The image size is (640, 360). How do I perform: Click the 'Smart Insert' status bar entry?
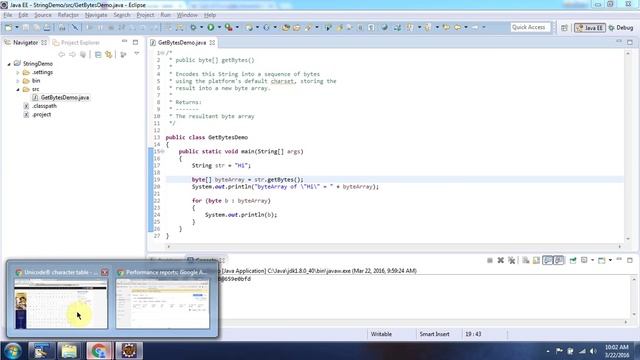(x=434, y=334)
